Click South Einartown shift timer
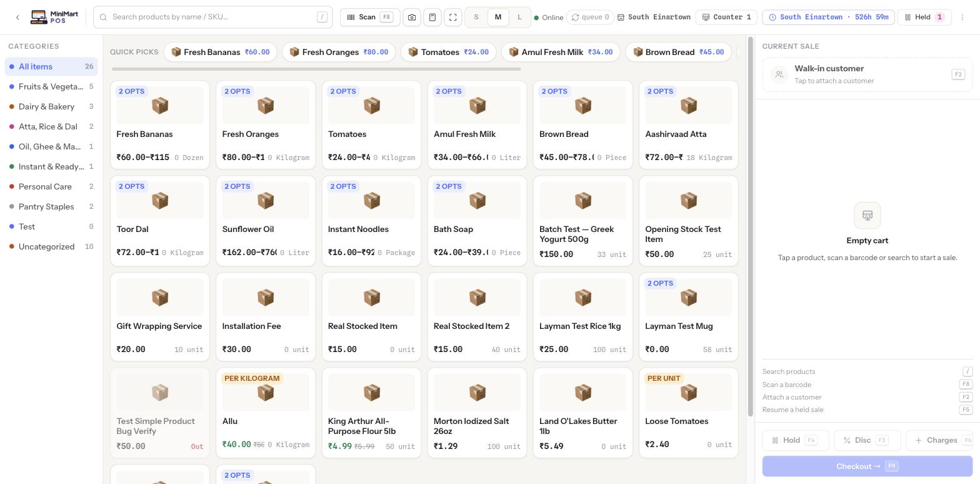980x484 pixels. click(x=828, y=18)
